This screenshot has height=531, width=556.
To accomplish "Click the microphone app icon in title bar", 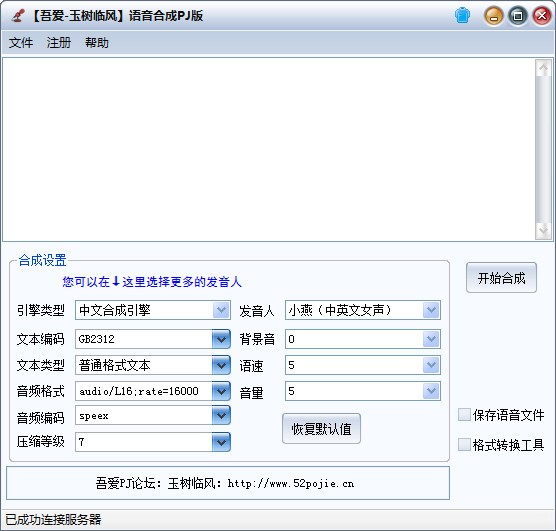I will click(18, 16).
